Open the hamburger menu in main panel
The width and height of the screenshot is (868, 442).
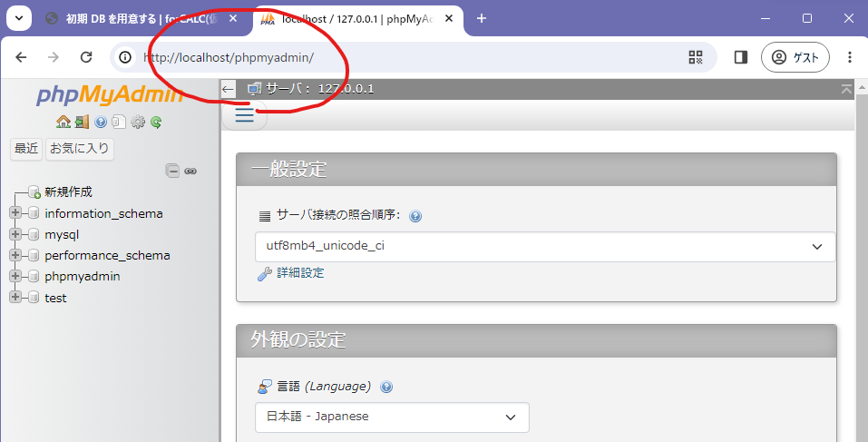click(x=244, y=115)
